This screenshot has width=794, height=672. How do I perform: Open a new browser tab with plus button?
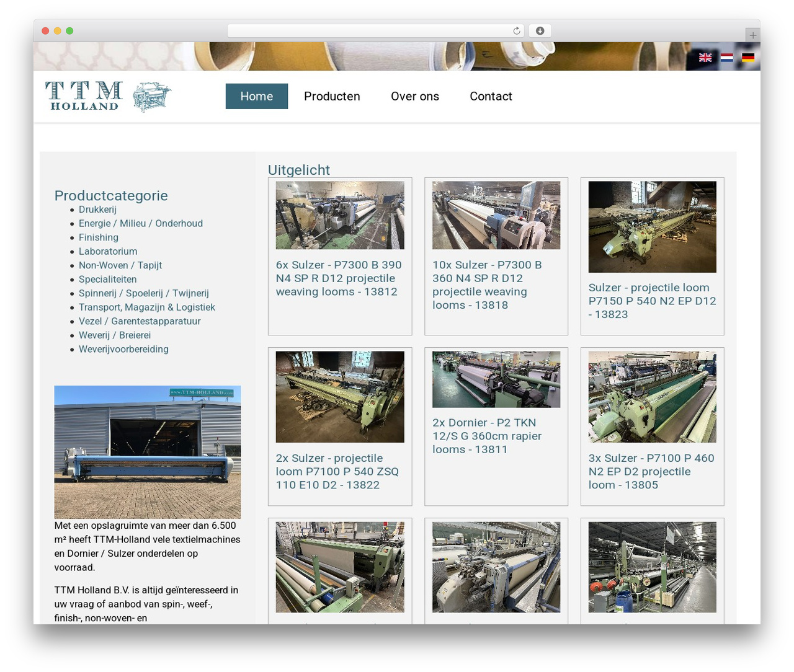(752, 35)
